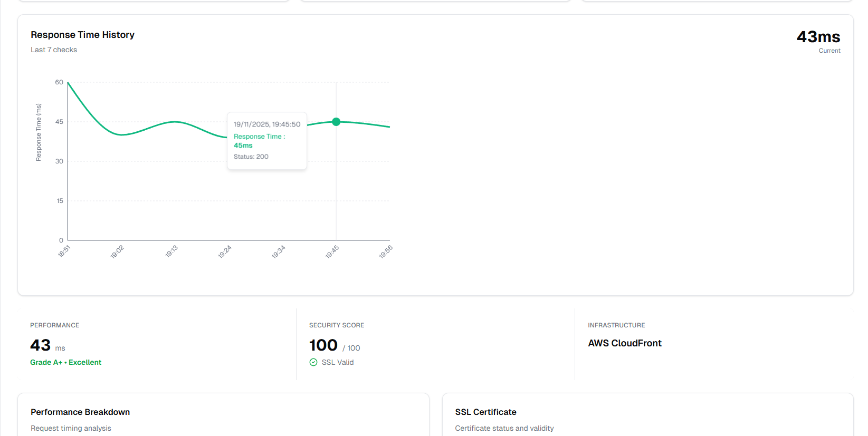Click the 18:51 x-axis label

point(64,251)
